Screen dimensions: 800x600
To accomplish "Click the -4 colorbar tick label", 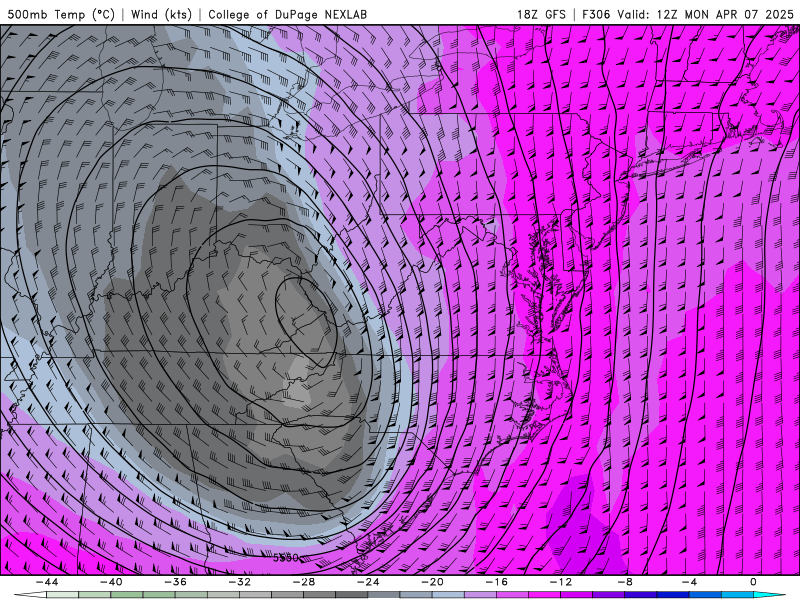I will click(x=690, y=582).
